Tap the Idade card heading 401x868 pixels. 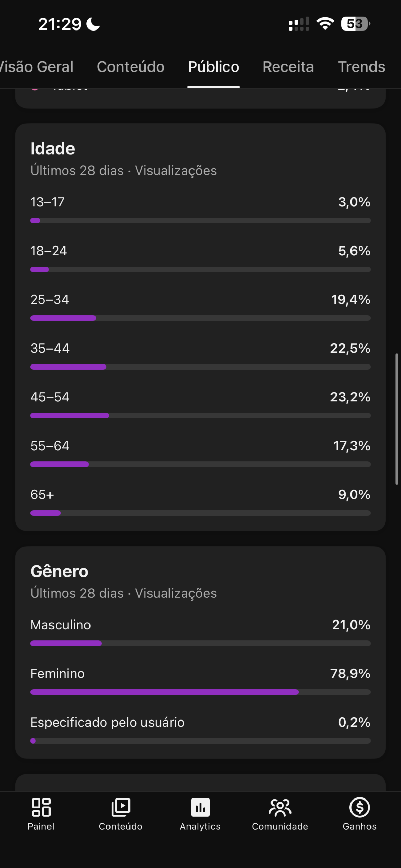click(53, 149)
